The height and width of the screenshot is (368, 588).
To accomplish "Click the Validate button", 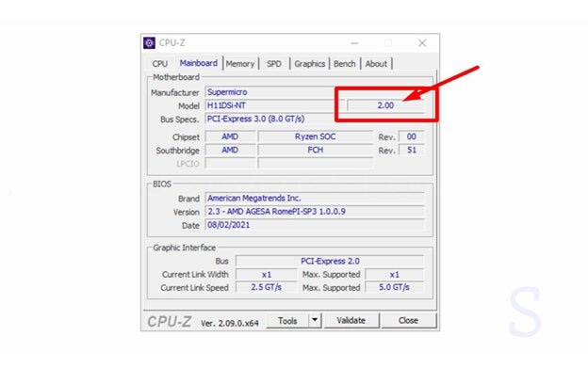I will pos(351,320).
